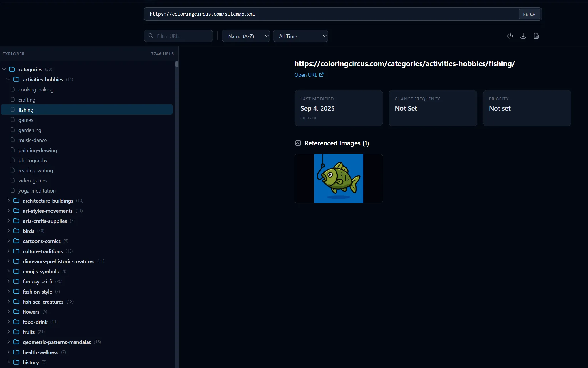Click the folder icon beside birds
Viewport: 588px width, 368px height.
pos(16,231)
